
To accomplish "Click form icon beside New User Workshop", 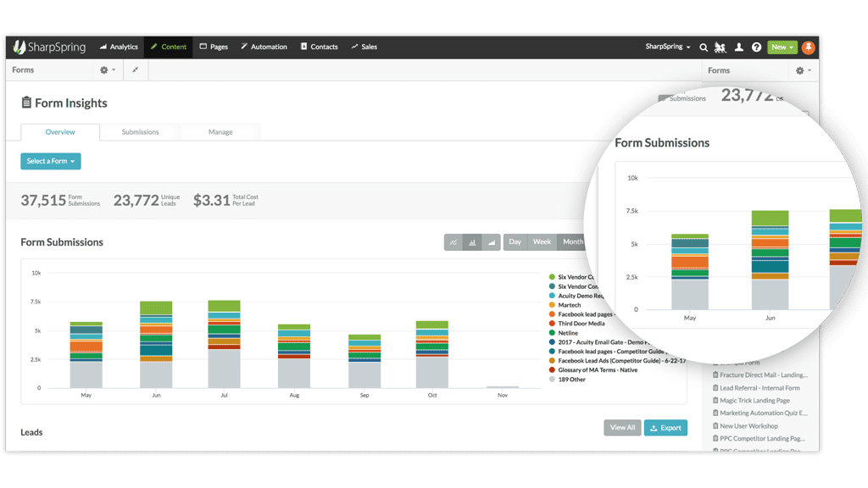I will click(715, 426).
